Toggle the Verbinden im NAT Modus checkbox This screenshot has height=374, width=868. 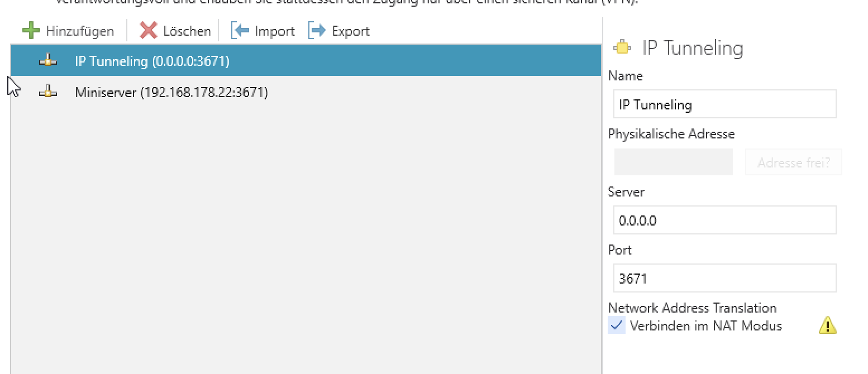617,325
